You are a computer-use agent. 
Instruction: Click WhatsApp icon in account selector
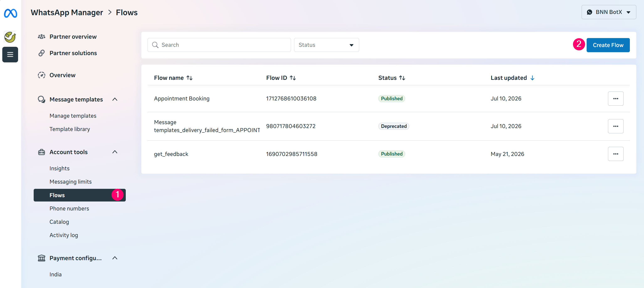pyautogui.click(x=589, y=12)
